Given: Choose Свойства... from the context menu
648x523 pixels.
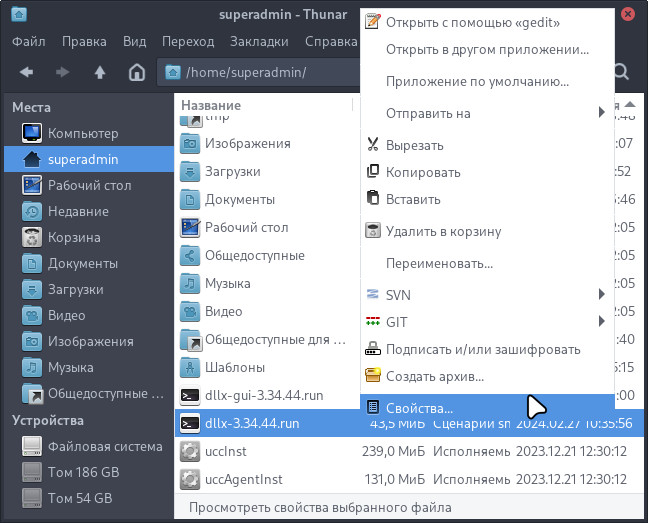Looking at the screenshot, I should click(x=419, y=408).
